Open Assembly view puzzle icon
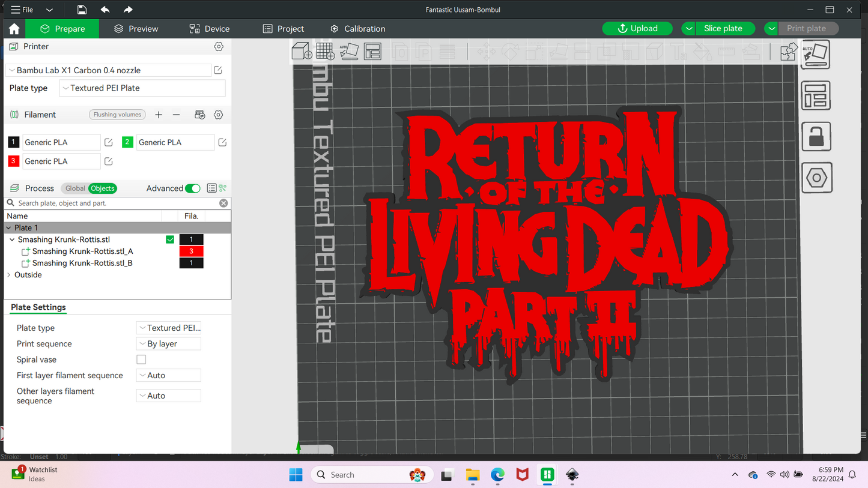868x488 pixels. 789,52
